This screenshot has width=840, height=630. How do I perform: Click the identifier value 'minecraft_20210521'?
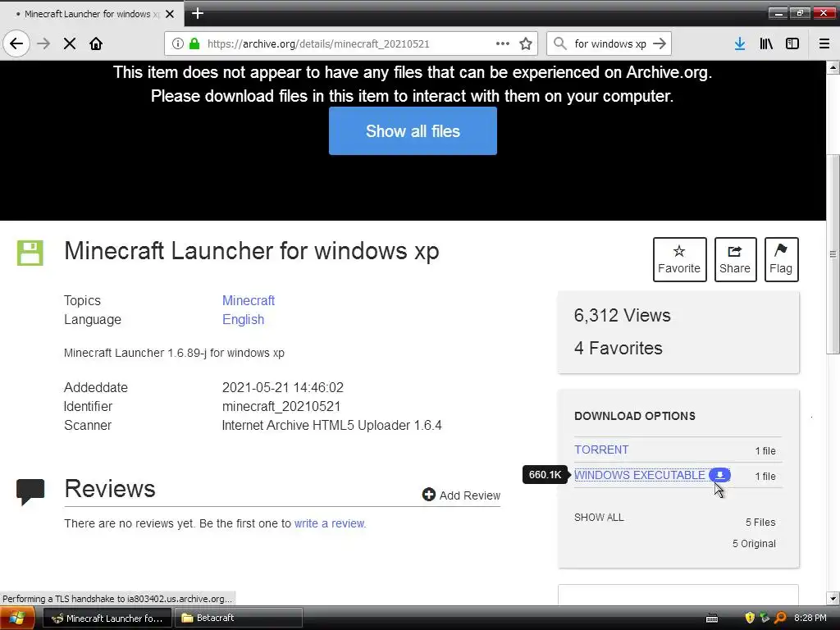281,407
